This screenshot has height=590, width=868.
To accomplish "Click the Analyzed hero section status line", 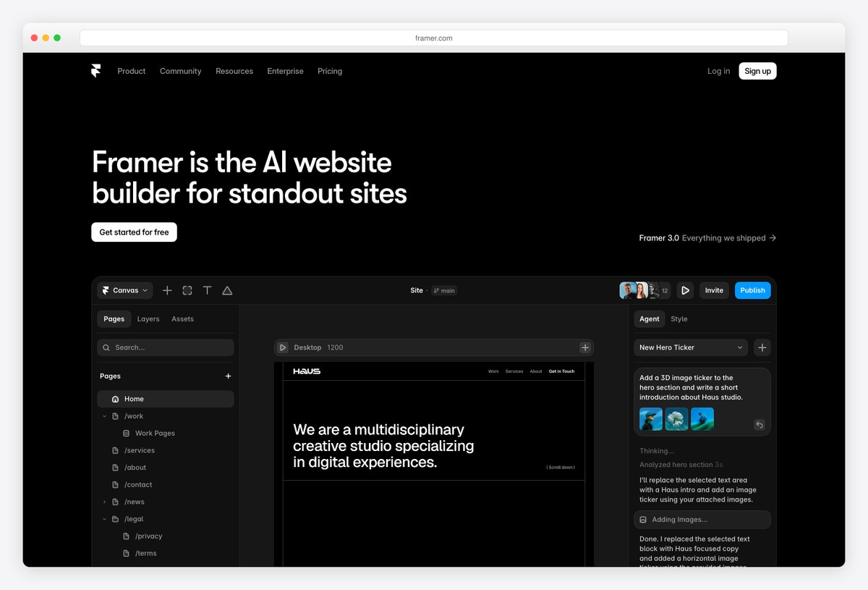I will [681, 465].
